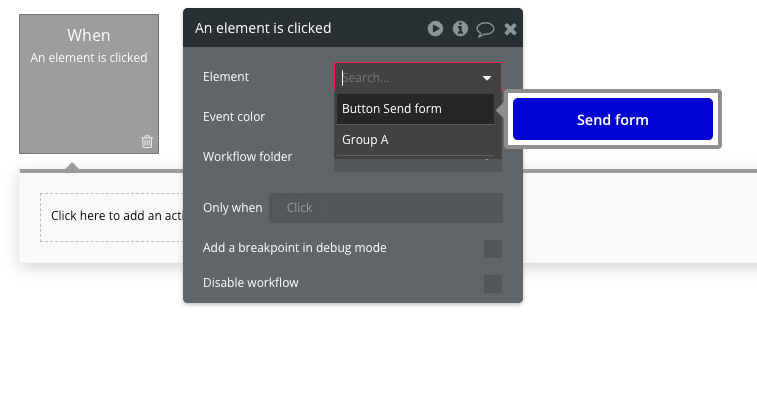
Task: Click the Event color label
Action: point(234,117)
